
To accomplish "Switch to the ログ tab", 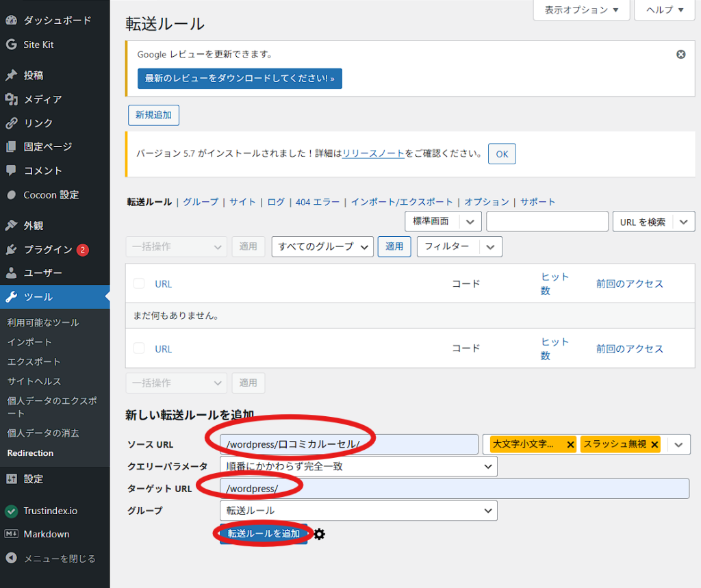I will pos(276,202).
